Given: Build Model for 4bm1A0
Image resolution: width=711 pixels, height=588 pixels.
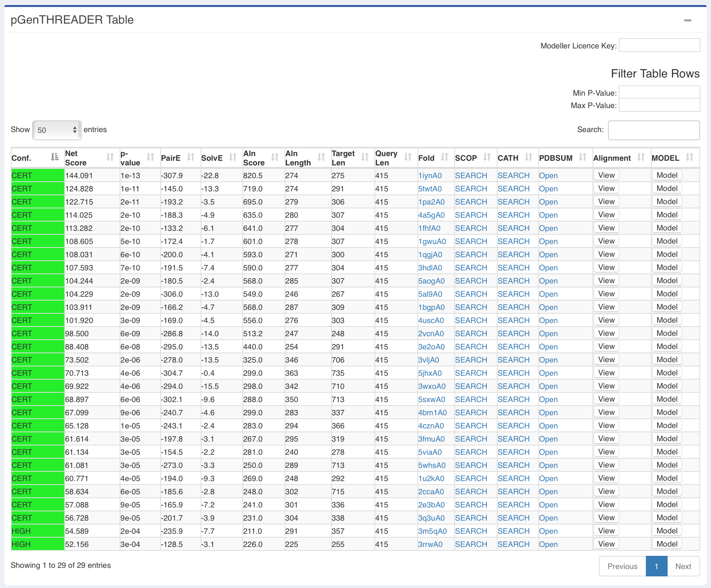Looking at the screenshot, I should (x=667, y=412).
